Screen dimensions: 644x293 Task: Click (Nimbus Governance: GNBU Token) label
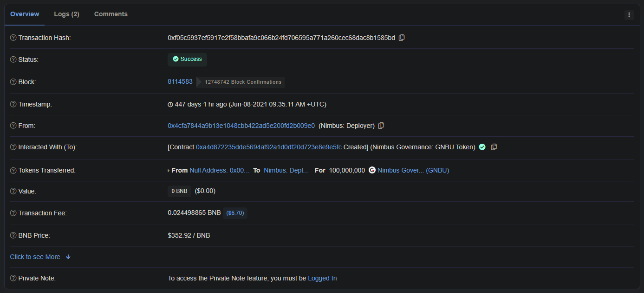(423, 147)
